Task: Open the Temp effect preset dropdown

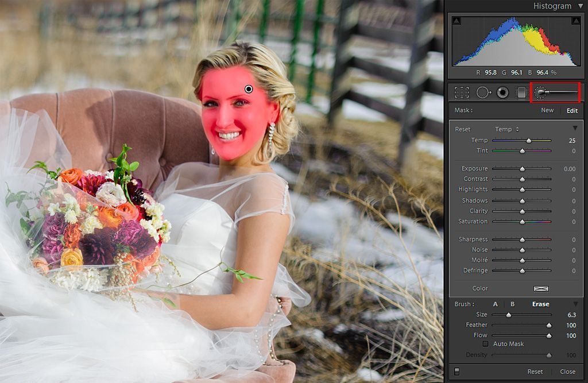Action: pos(507,129)
